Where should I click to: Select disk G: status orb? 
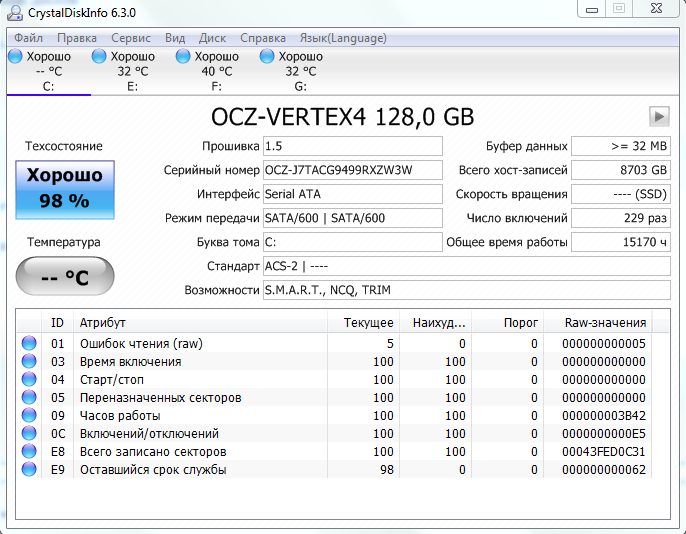[267, 56]
